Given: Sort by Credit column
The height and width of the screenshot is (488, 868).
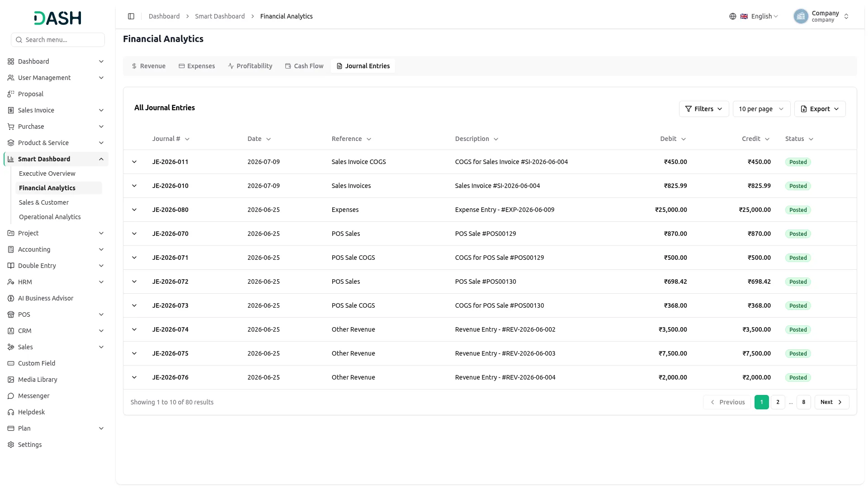Looking at the screenshot, I should [x=756, y=139].
